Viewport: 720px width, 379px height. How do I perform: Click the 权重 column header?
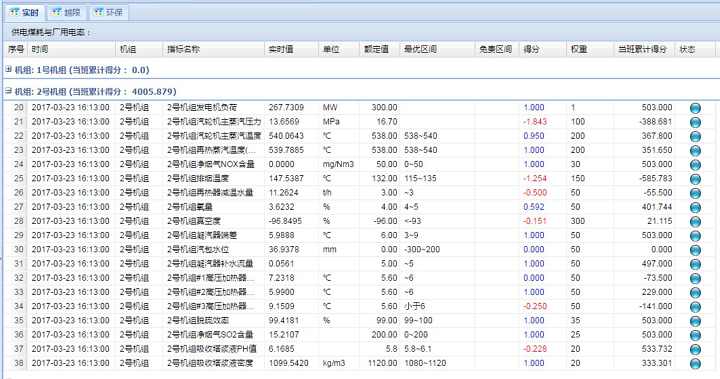pyautogui.click(x=590, y=49)
